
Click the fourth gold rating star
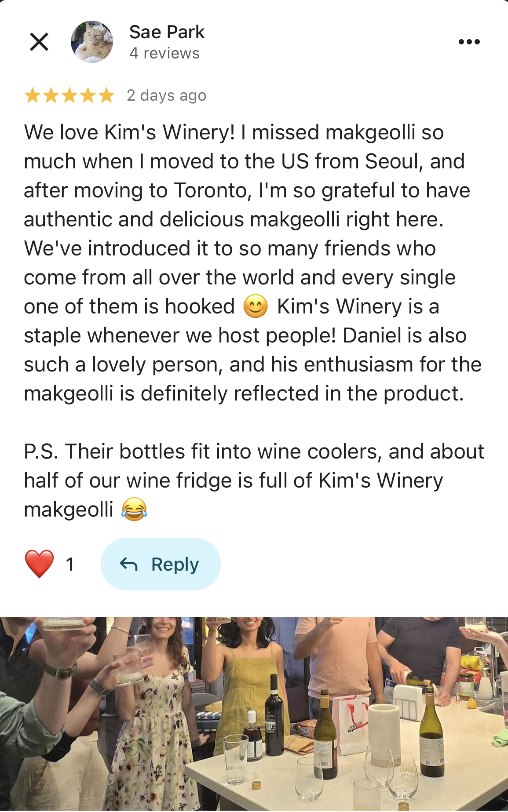(x=88, y=95)
